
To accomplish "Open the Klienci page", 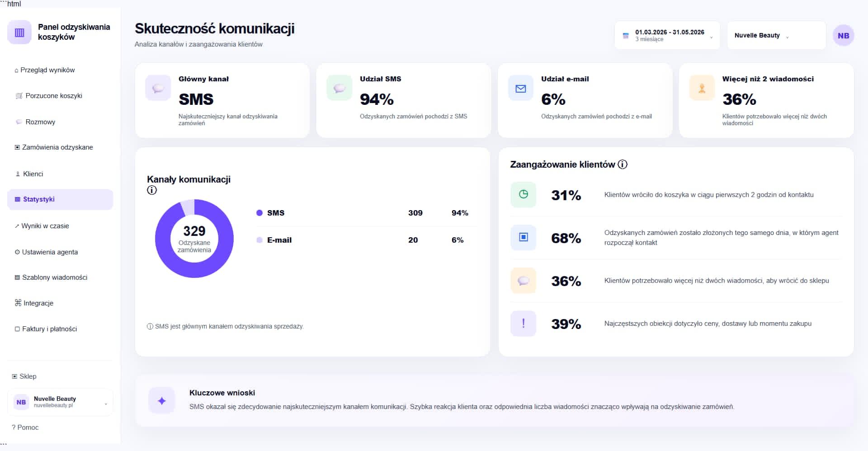I will pos(60,174).
